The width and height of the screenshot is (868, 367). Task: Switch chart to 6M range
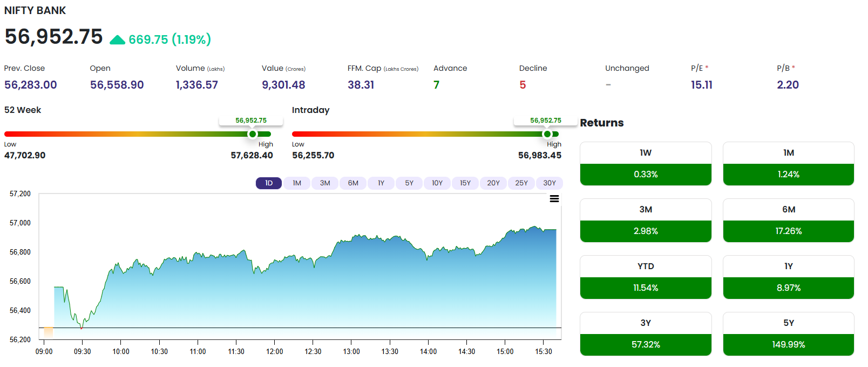(353, 183)
